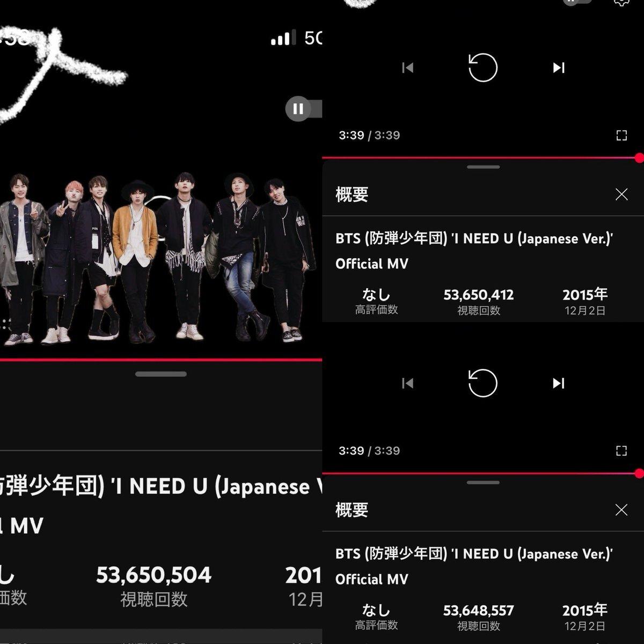Image resolution: width=644 pixels, height=644 pixels.
Task: Close the lower 概要 description panel
Action: (621, 510)
